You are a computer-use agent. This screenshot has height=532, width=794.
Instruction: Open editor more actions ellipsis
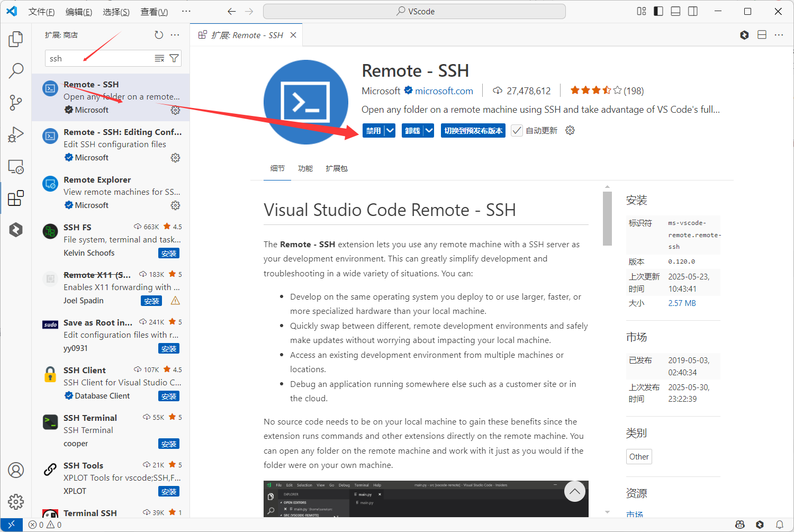click(x=779, y=35)
